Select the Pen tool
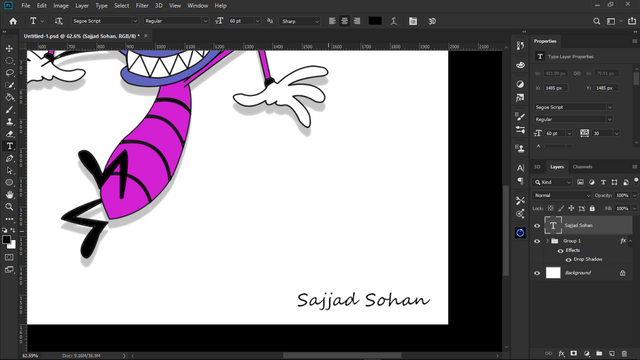This screenshot has width=640, height=360. point(9,158)
